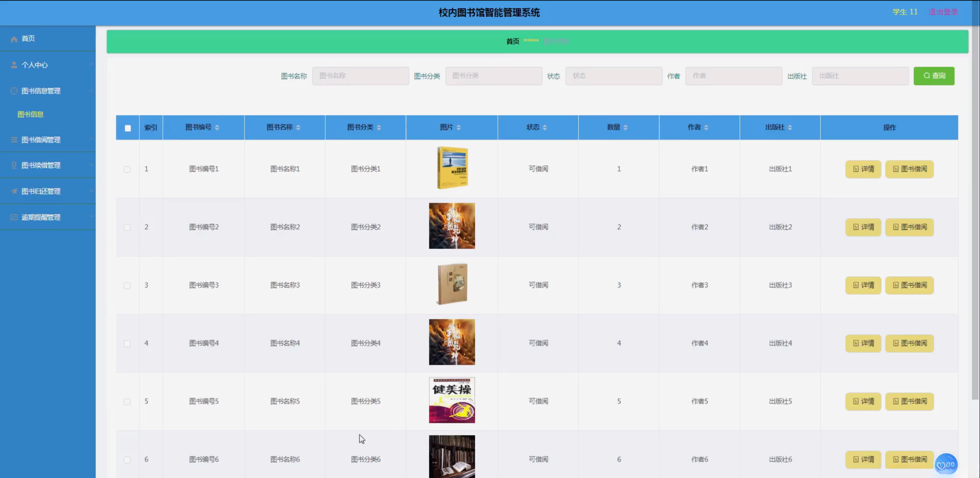Click the paper plane icon beside 图书归还管理

coord(14,191)
